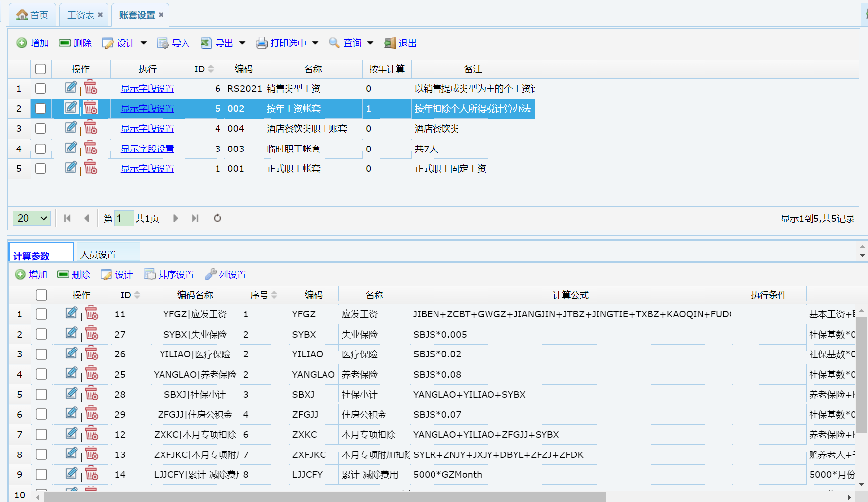This screenshot has width=868, height=502.
Task: Click the 退出 exit icon
Action: pyautogui.click(x=390, y=43)
